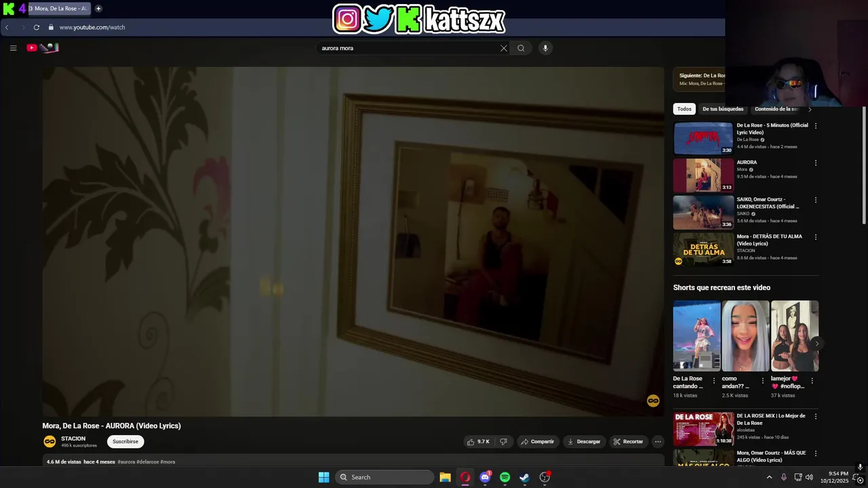This screenshot has height=488, width=868.
Task: Open options for De La Rose 5 Minutos
Action: (816, 126)
